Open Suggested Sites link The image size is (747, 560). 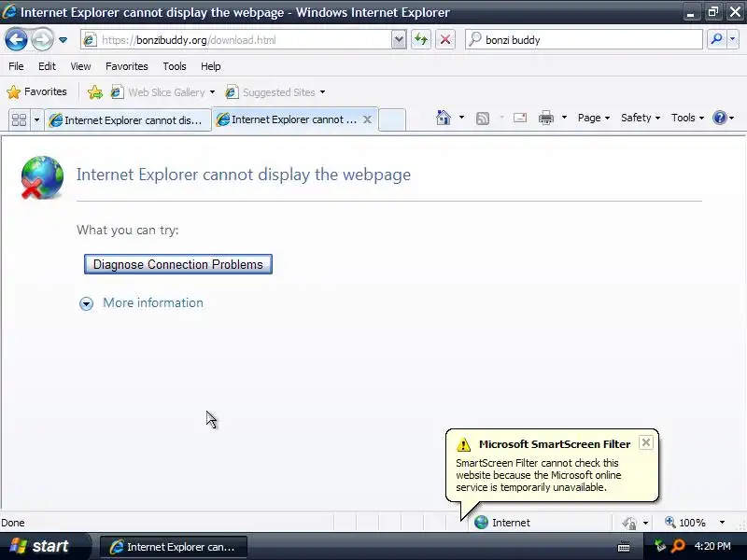[x=270, y=91]
